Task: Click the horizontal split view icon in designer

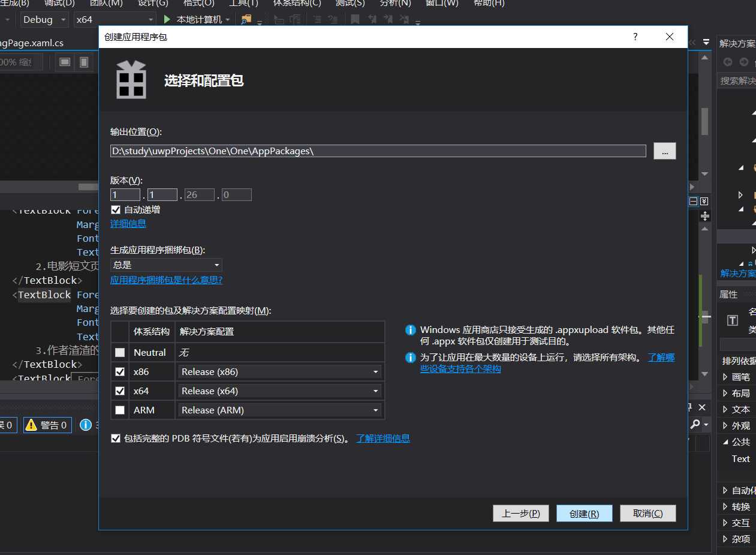Action: (65, 62)
